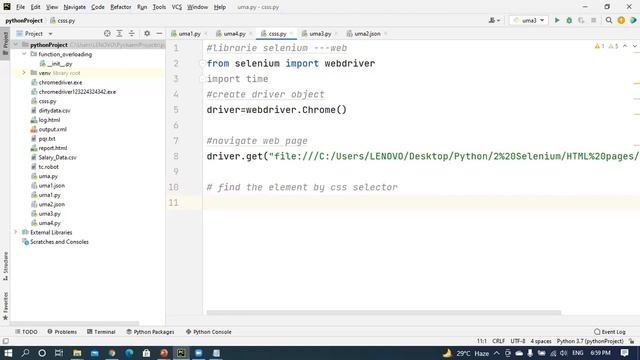This screenshot has height=360, width=640.
Task: Toggle the Structure sidebar stripe button
Action: point(5,266)
